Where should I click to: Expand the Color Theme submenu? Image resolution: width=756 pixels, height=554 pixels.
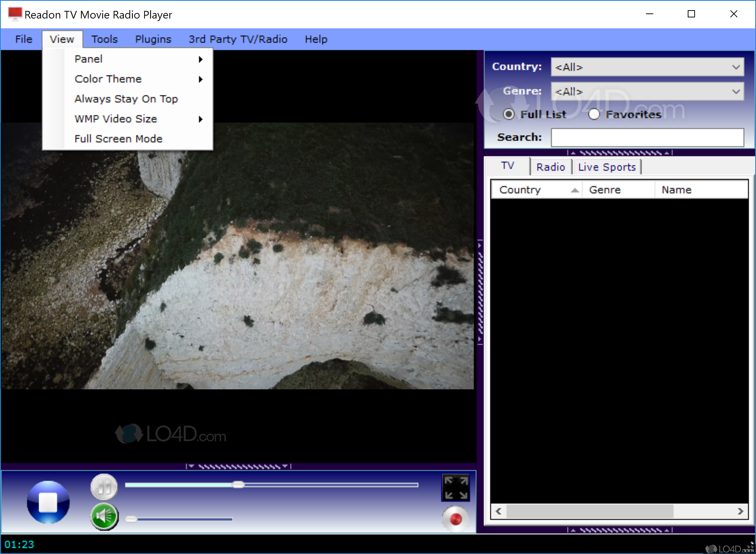pyautogui.click(x=108, y=79)
